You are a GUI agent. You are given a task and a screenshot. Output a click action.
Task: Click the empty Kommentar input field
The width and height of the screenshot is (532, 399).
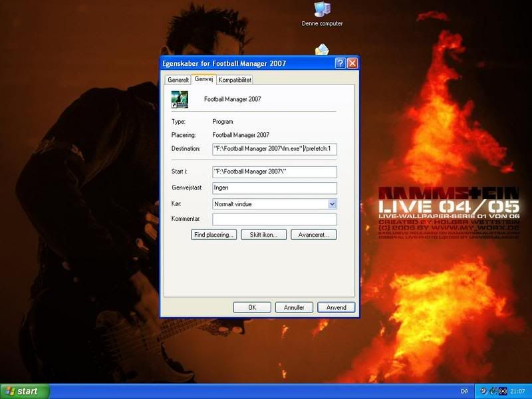(x=275, y=219)
